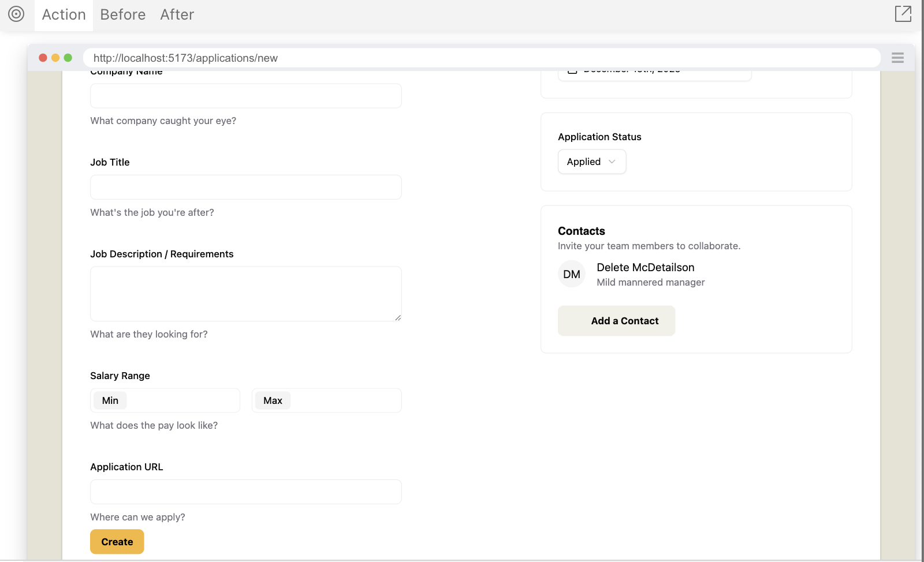Click the DM contact avatar

tap(571, 273)
